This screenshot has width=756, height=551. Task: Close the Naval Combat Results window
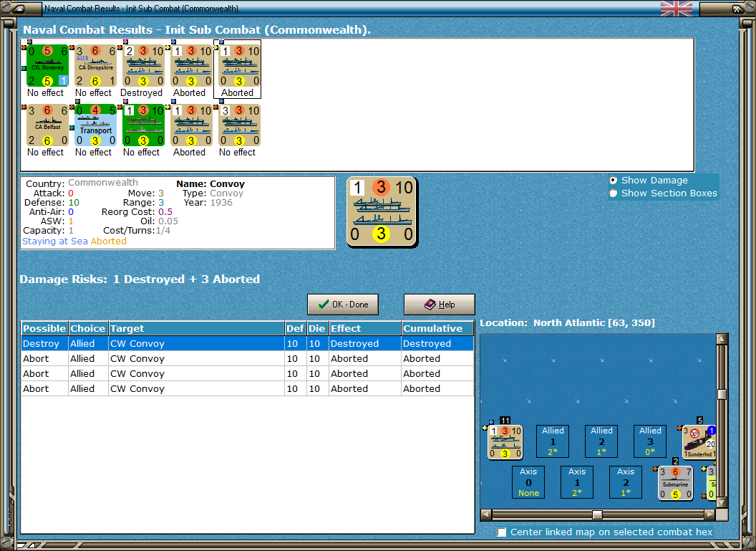pos(737,9)
